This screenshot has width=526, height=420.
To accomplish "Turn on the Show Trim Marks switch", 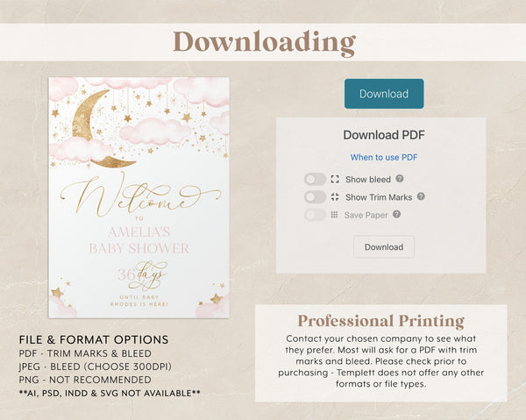I will [x=315, y=197].
